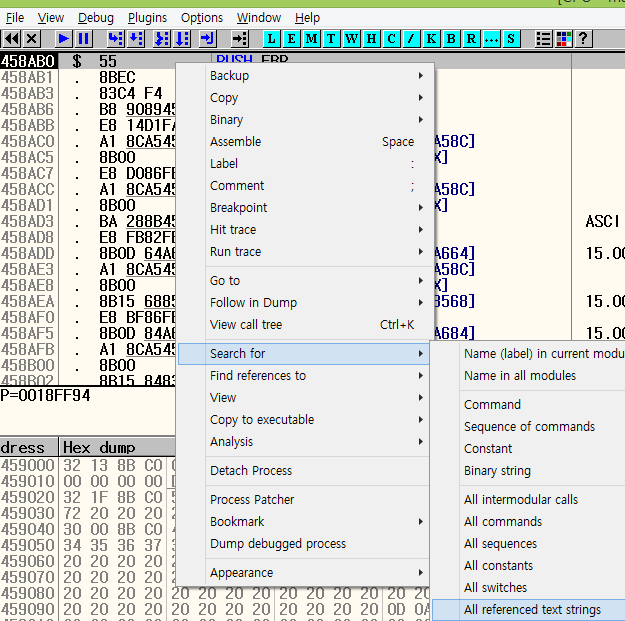Open References window with R button
This screenshot has height=621, width=625.
pyautogui.click(x=471, y=39)
